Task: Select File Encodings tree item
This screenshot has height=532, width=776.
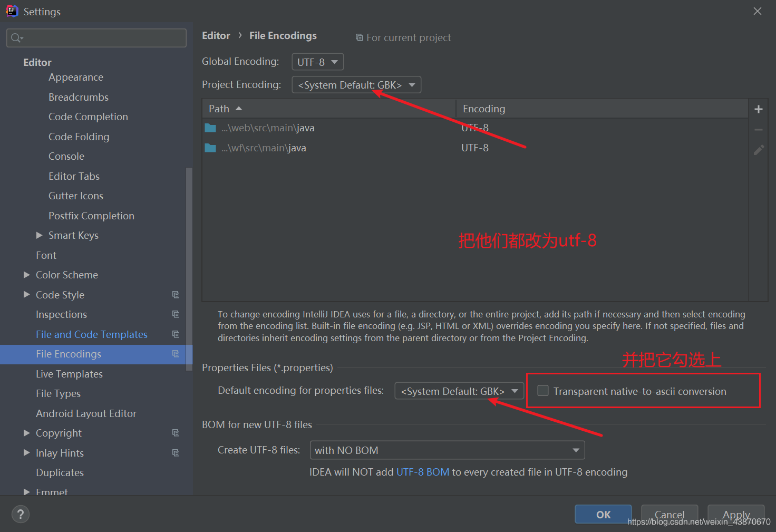Action: tap(96, 354)
